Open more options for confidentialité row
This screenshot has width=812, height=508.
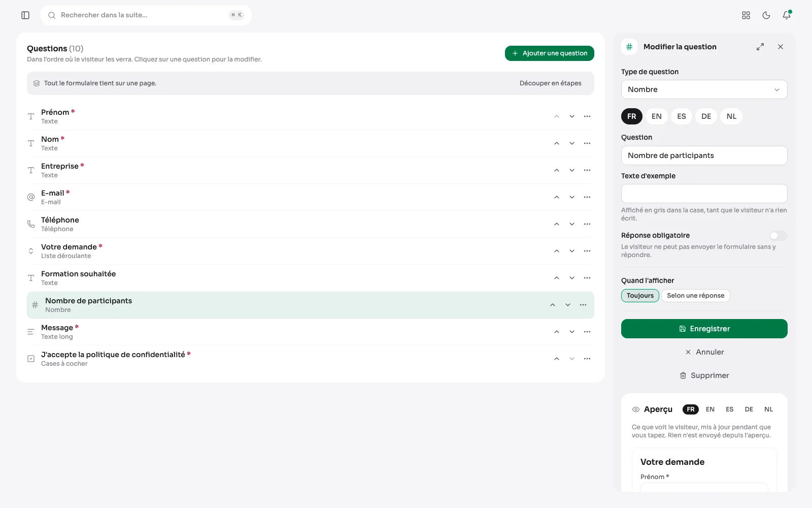pyautogui.click(x=587, y=359)
